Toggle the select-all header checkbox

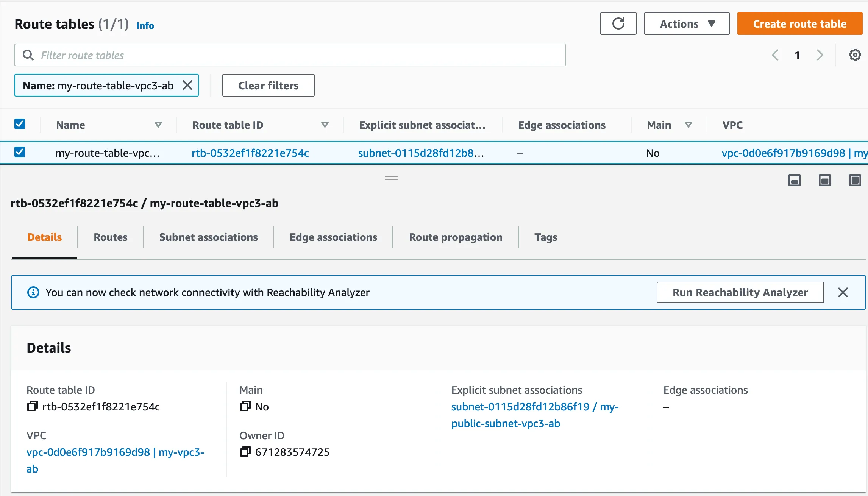click(x=20, y=124)
